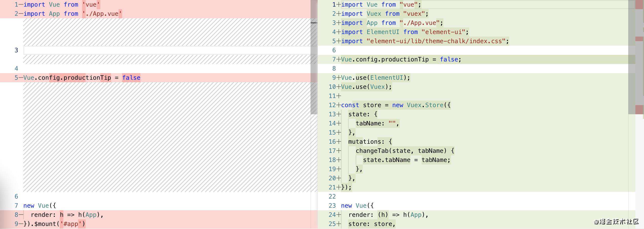Click added line 'changeTab(state, tabName) {'
The width and height of the screenshot is (644, 229).
coord(405,151)
